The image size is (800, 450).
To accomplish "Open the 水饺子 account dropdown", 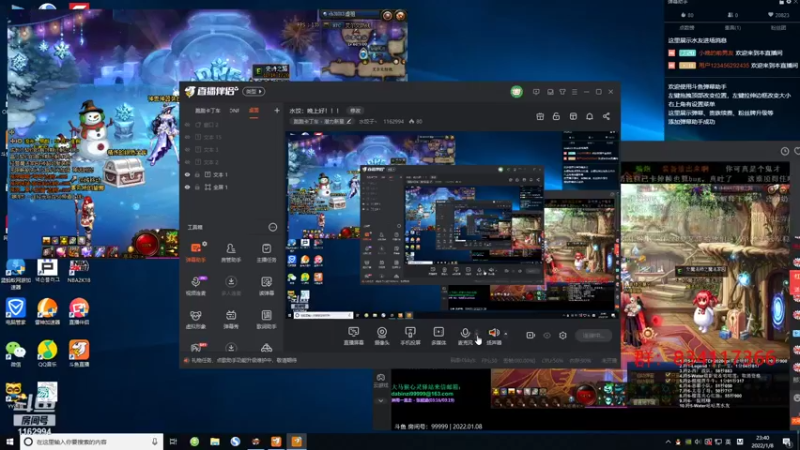I will 368,121.
